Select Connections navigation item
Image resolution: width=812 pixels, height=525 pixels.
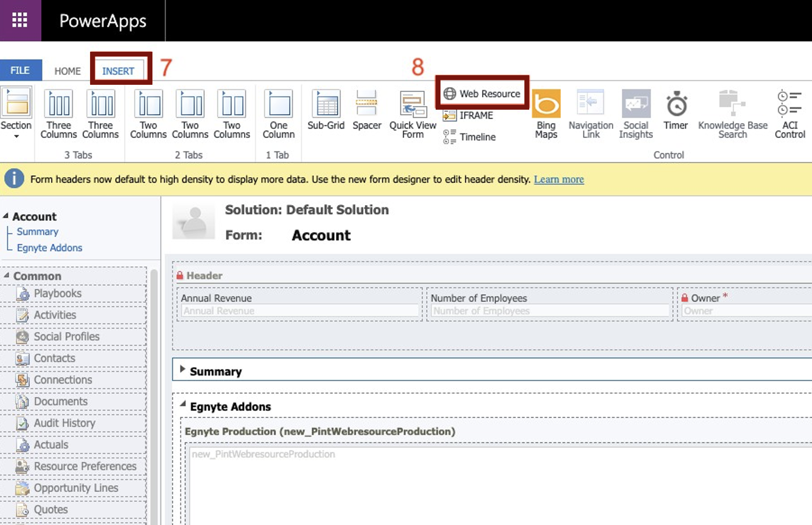point(74,379)
